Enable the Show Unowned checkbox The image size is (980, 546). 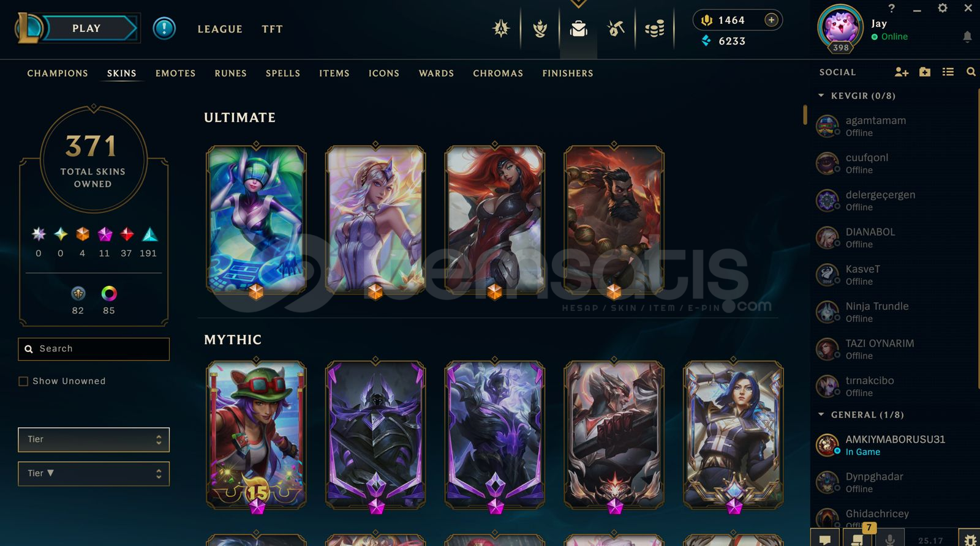tap(23, 381)
